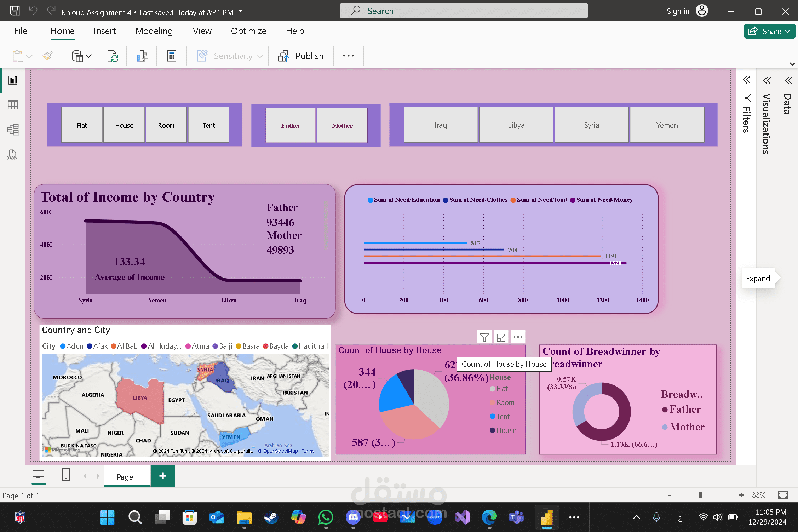Image resolution: width=798 pixels, height=532 pixels.
Task: Open the Paste dropdown arrow
Action: coord(29,56)
